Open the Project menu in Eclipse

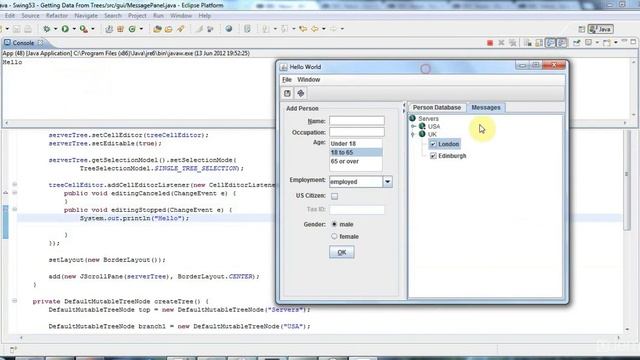point(137,16)
